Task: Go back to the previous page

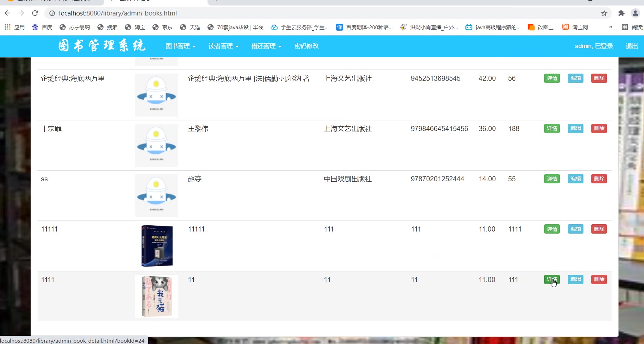Action: click(x=8, y=13)
